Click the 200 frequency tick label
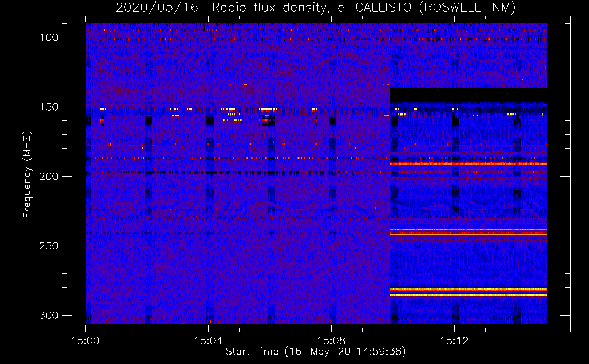This screenshot has width=589, height=364. (x=49, y=177)
